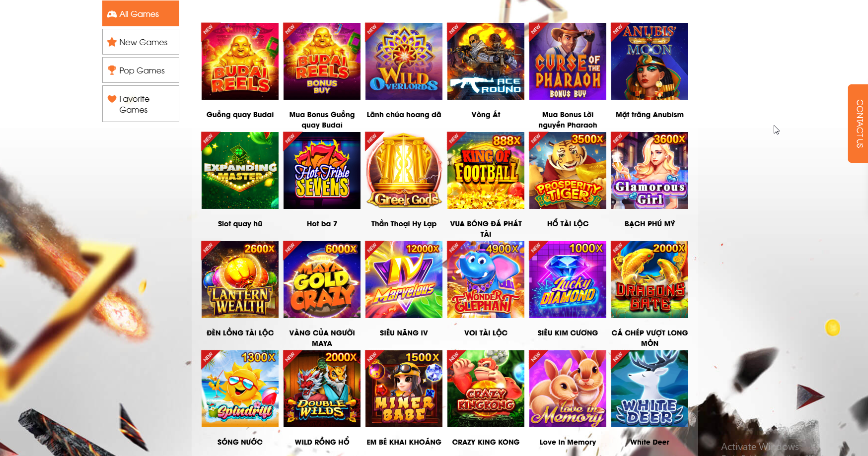Switch to the New Games category
Image resolution: width=868 pixels, height=456 pixels.
pyautogui.click(x=141, y=42)
